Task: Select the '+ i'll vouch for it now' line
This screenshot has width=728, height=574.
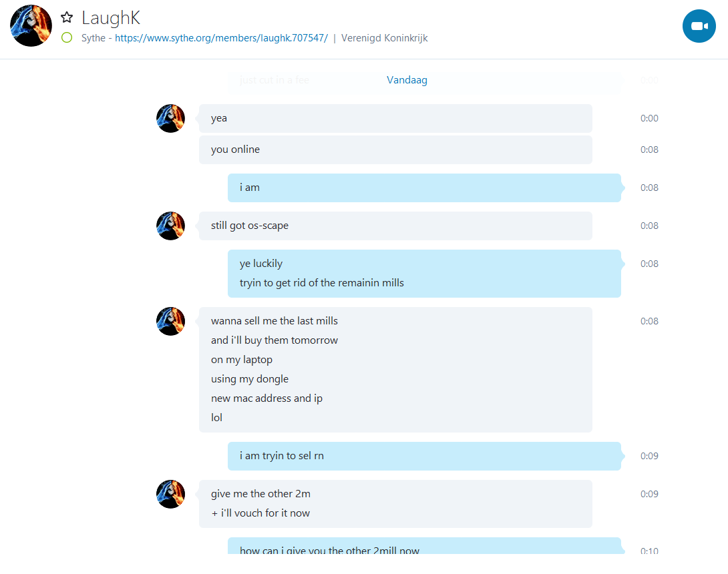Action: pyautogui.click(x=260, y=513)
